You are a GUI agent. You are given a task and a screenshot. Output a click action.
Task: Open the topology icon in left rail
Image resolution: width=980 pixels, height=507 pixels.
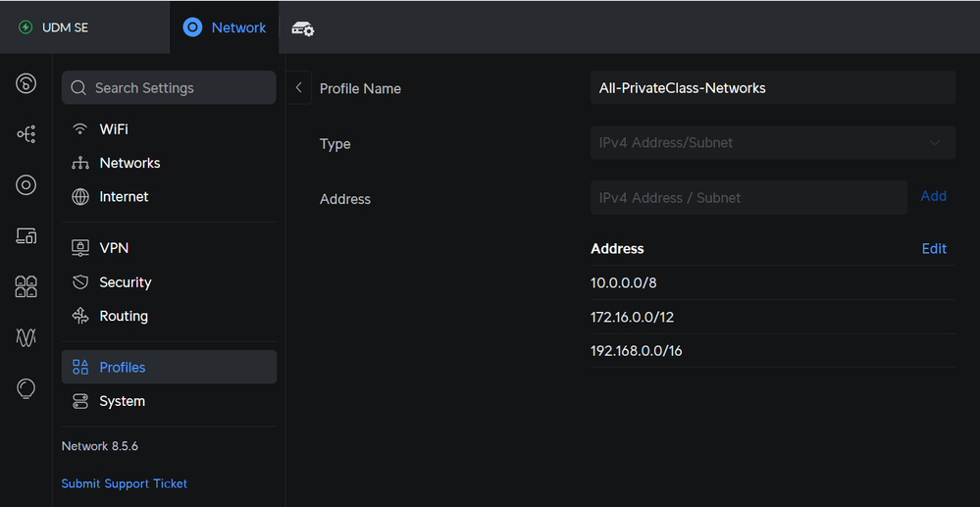(x=26, y=134)
